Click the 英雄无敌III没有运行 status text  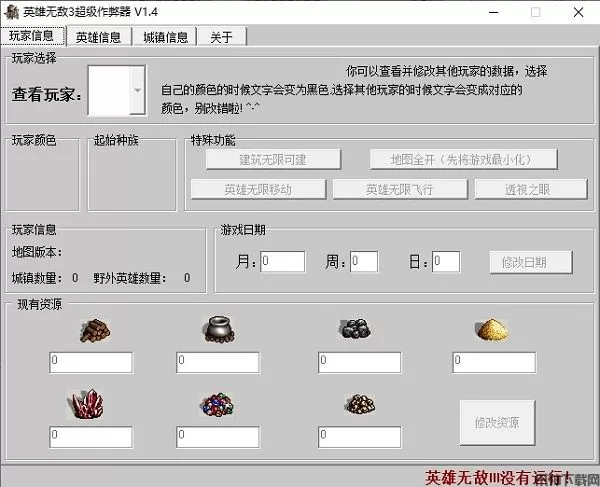tap(498, 477)
